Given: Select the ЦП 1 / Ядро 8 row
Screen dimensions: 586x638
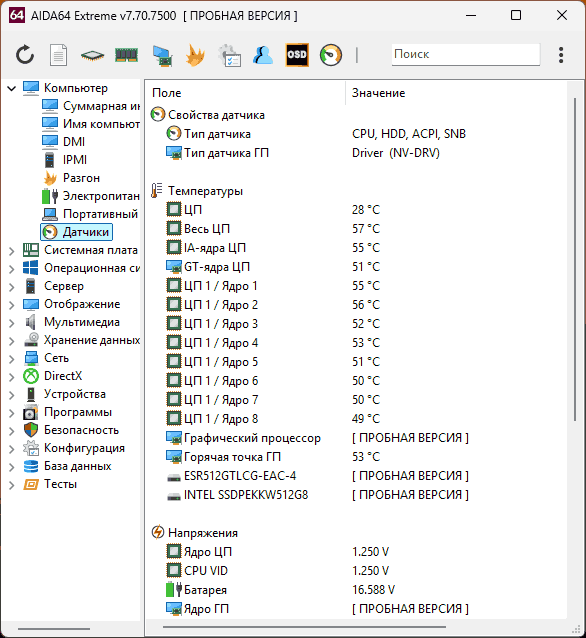Looking at the screenshot, I should pyautogui.click(x=358, y=419).
